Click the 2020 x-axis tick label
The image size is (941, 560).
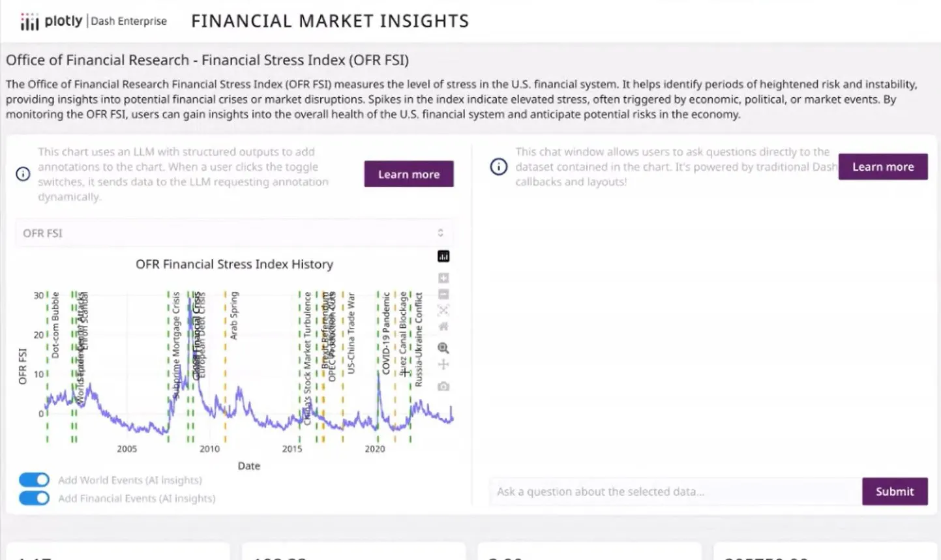[x=375, y=449]
